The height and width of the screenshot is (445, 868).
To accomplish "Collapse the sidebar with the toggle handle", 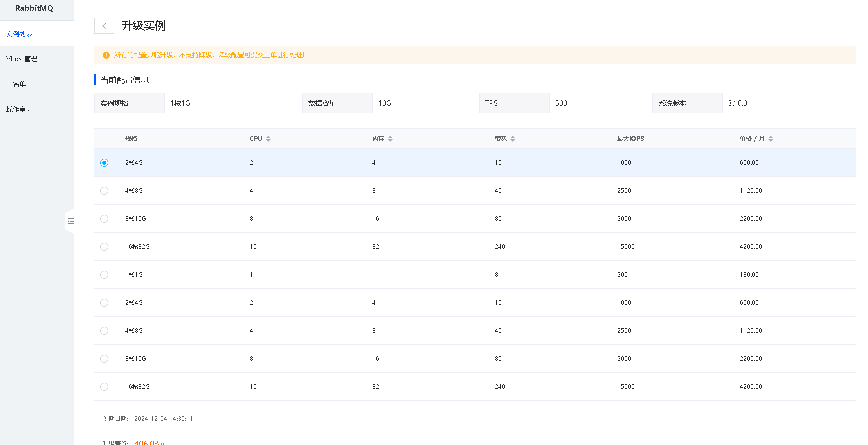I will pos(70,221).
